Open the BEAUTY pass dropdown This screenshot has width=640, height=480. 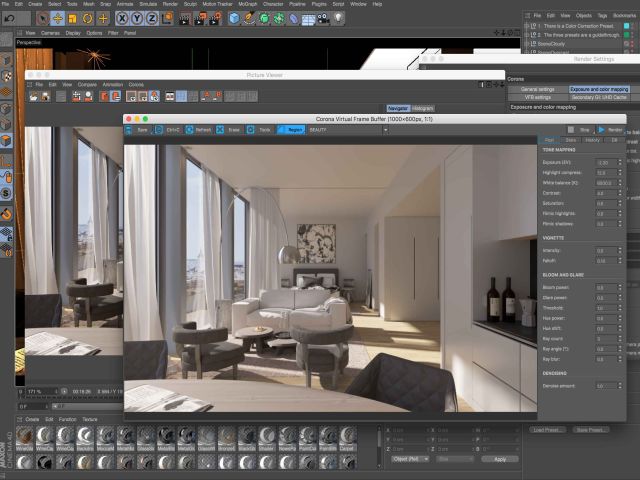[x=348, y=130]
